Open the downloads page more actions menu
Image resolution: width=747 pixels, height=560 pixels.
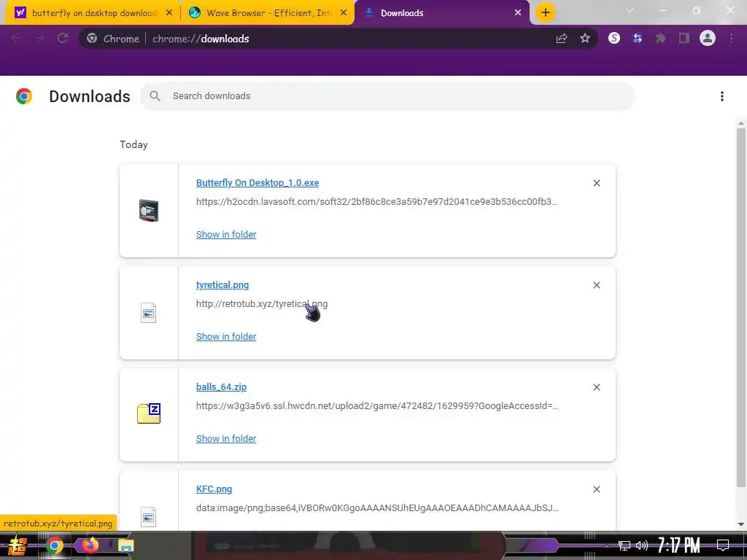(722, 96)
